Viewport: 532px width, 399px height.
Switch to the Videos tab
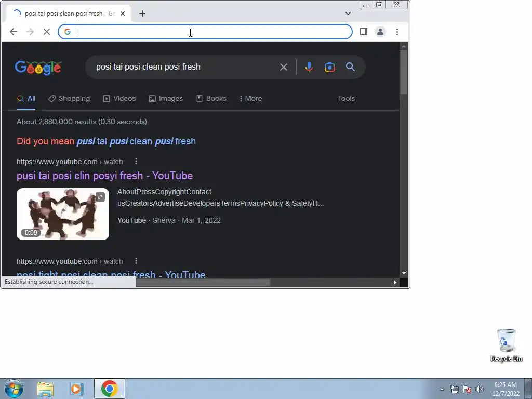click(119, 99)
